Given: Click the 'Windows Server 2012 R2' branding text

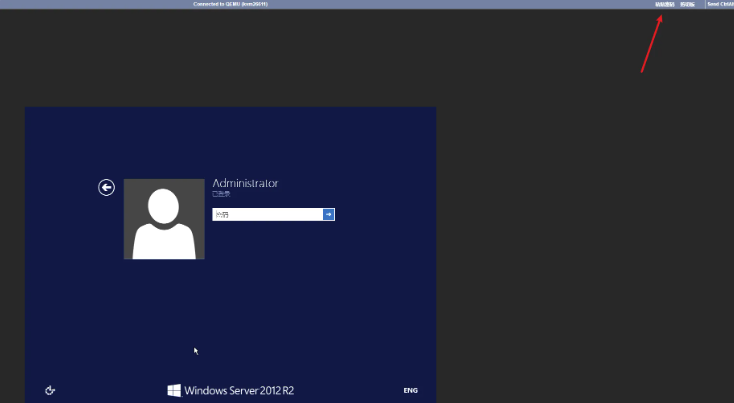Looking at the screenshot, I should pyautogui.click(x=238, y=390).
